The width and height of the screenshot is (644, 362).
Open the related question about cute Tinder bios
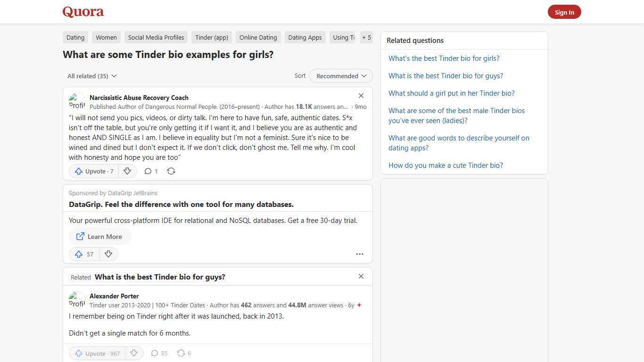[445, 165]
